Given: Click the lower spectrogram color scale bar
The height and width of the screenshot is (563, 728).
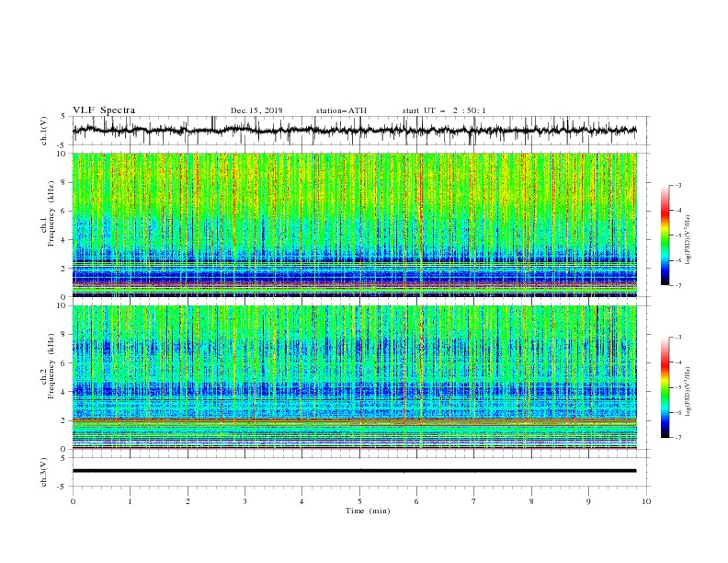Looking at the screenshot, I should [x=665, y=387].
